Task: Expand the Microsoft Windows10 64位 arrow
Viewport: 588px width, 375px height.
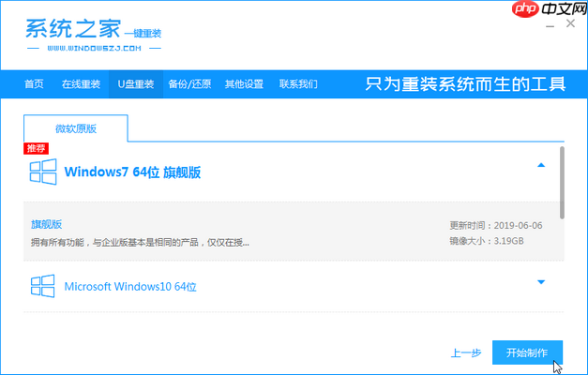Action: tap(541, 282)
